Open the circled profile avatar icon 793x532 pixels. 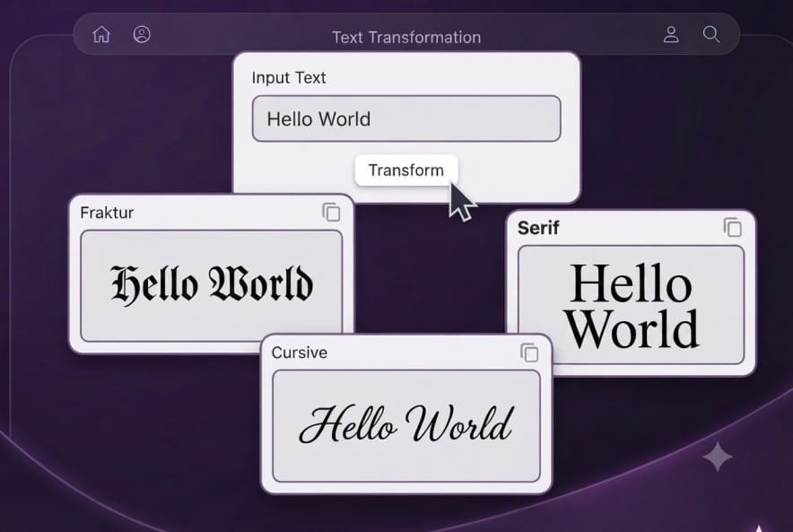pos(142,34)
